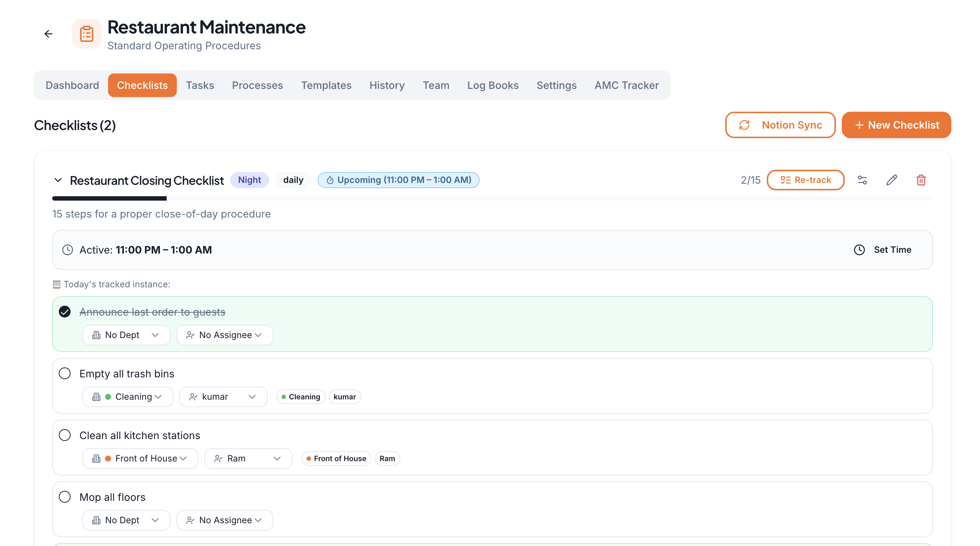
Task: Open the AMC Tracker tab
Action: 627,85
